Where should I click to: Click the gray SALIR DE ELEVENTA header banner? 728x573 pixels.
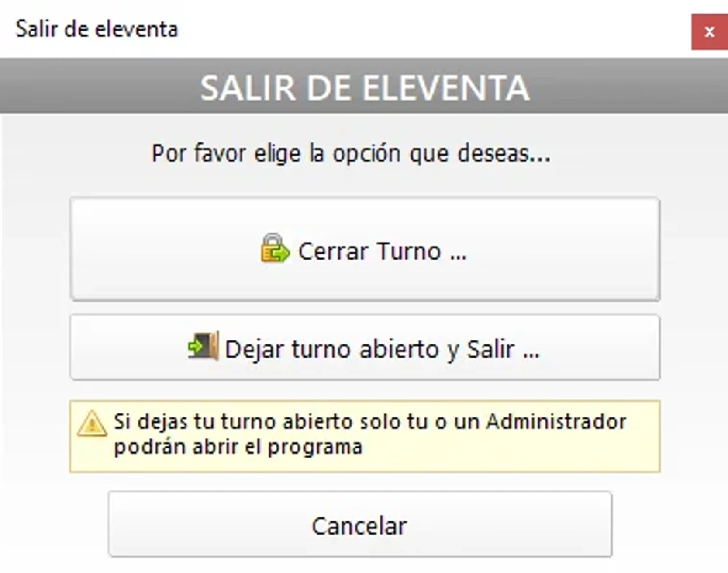click(364, 90)
